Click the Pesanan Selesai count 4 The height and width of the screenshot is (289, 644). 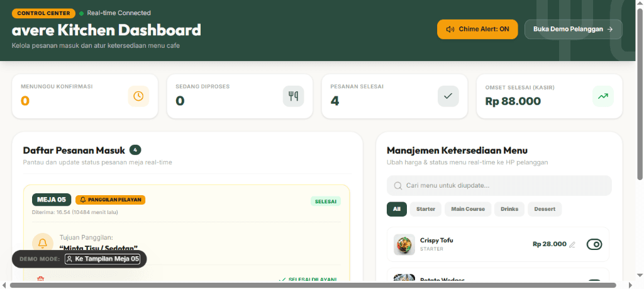coord(335,101)
